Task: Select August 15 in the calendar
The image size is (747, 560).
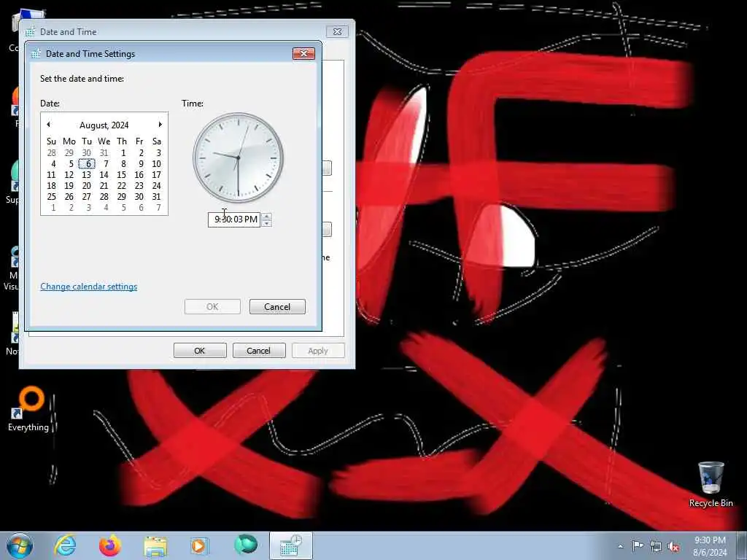Action: click(122, 175)
